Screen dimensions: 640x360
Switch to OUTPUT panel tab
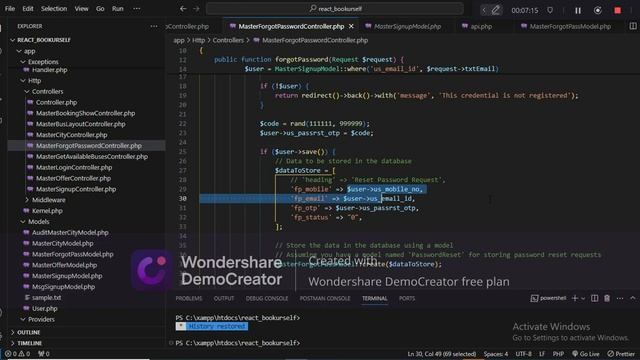click(224, 298)
